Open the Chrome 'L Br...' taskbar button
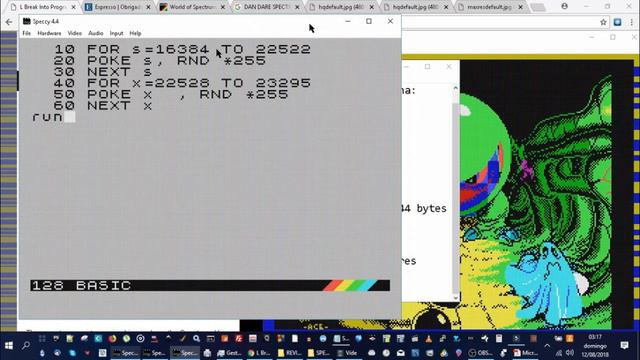 tap(260, 353)
